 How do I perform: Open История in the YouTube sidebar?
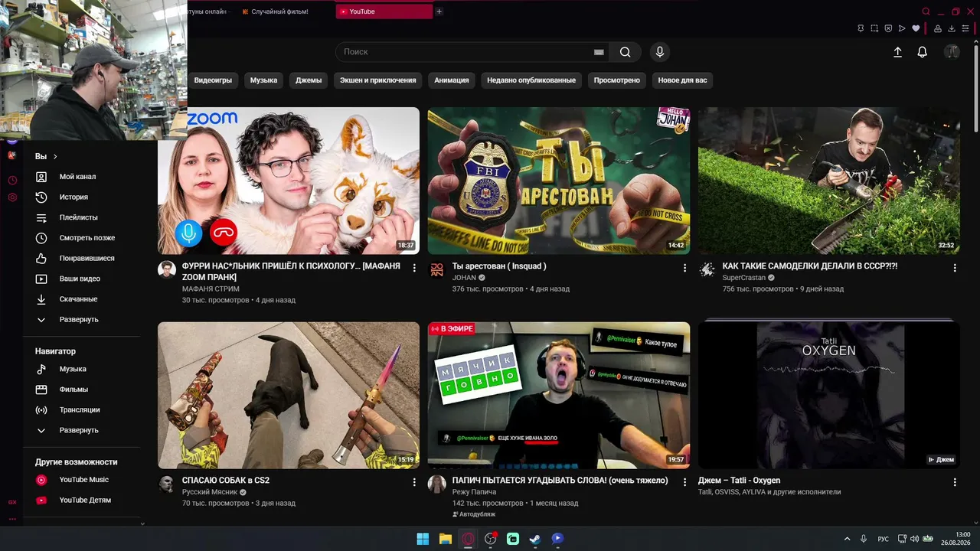(x=73, y=197)
